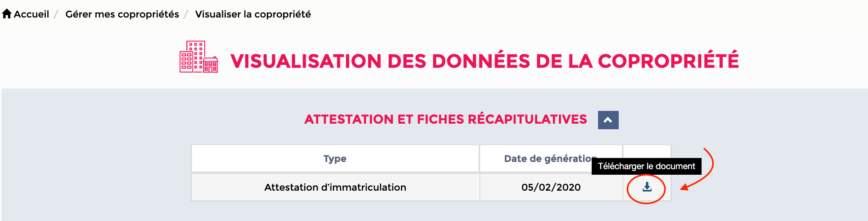The width and height of the screenshot is (868, 221).
Task: Click the home icon beside Accueil
Action: pyautogui.click(x=7, y=14)
